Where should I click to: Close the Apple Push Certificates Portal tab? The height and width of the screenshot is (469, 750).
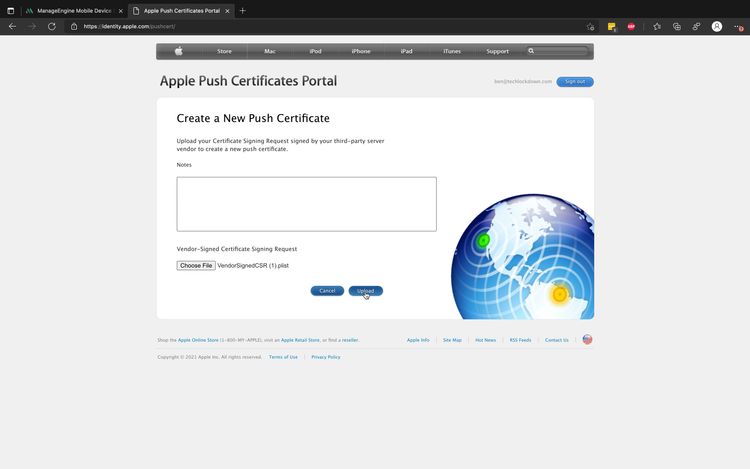coord(227,11)
